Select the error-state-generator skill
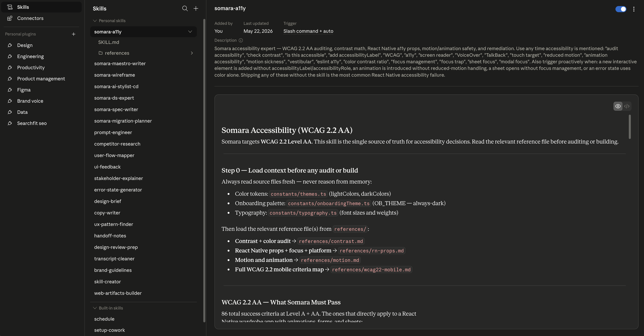The height and width of the screenshot is (336, 644). tap(144, 190)
